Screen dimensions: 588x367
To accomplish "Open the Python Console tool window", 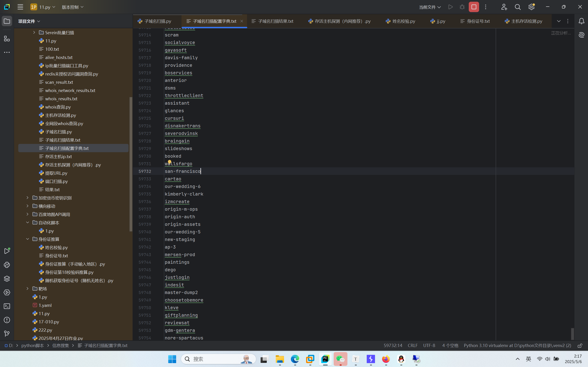I will (x=7, y=265).
